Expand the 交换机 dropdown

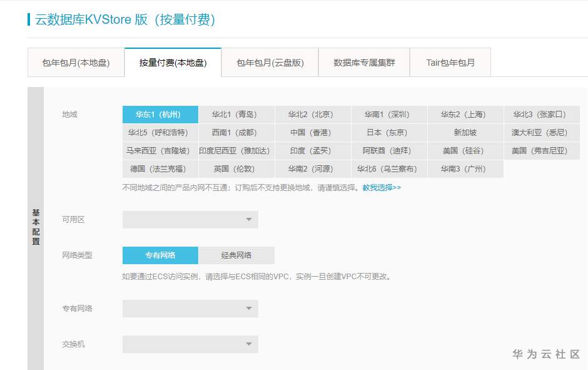[x=190, y=344]
